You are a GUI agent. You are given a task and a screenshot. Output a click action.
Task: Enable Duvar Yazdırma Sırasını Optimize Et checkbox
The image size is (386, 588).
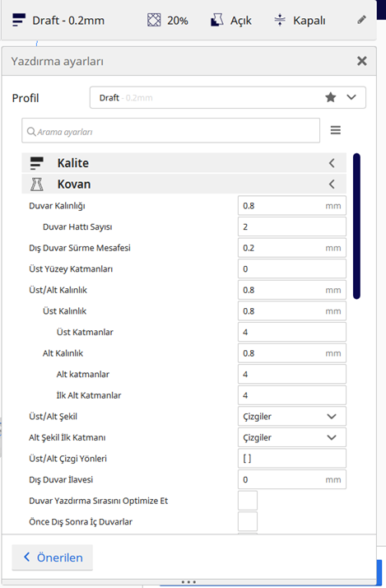point(248,501)
